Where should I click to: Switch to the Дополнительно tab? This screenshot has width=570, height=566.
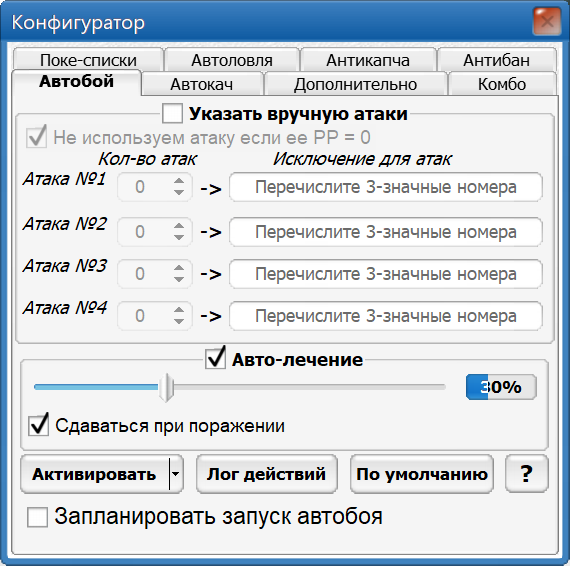(x=355, y=84)
